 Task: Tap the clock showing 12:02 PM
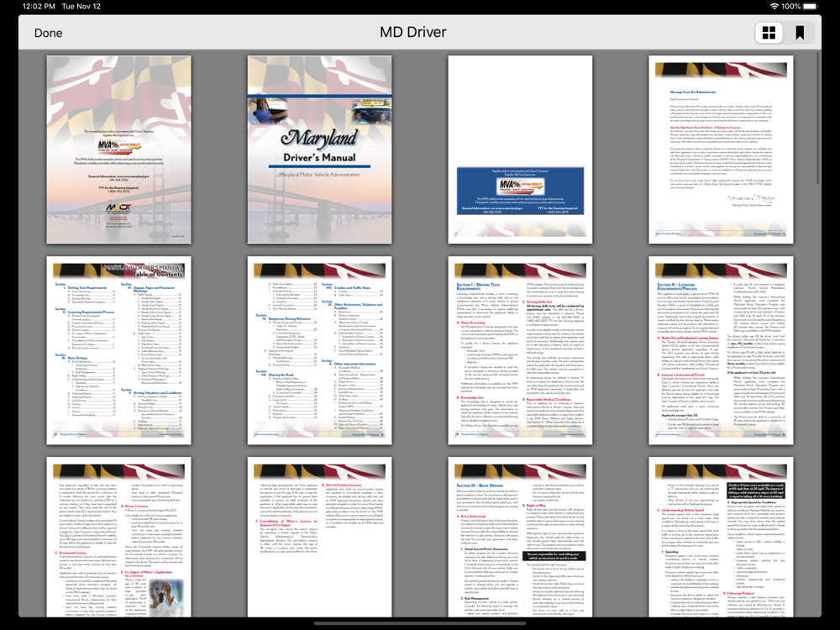click(39, 7)
